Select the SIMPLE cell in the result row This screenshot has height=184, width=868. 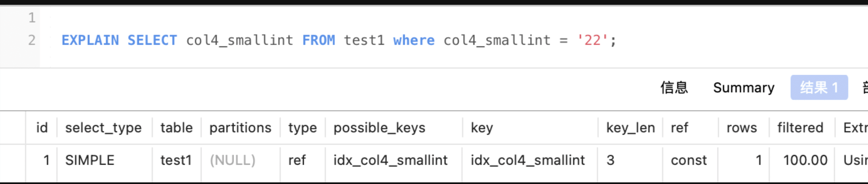90,160
